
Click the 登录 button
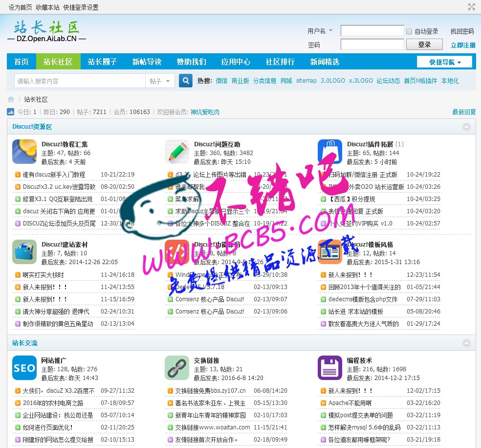425,45
